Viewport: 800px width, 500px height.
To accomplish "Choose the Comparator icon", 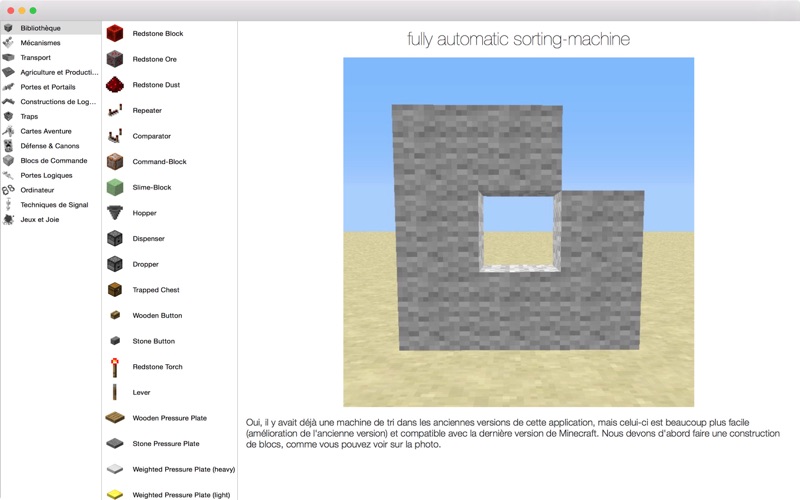I will tap(115, 136).
